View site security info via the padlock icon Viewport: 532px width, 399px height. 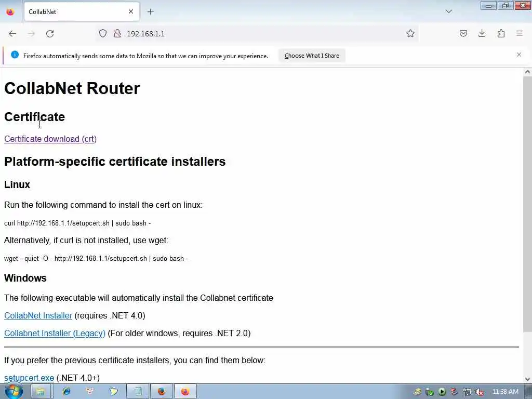pyautogui.click(x=117, y=33)
